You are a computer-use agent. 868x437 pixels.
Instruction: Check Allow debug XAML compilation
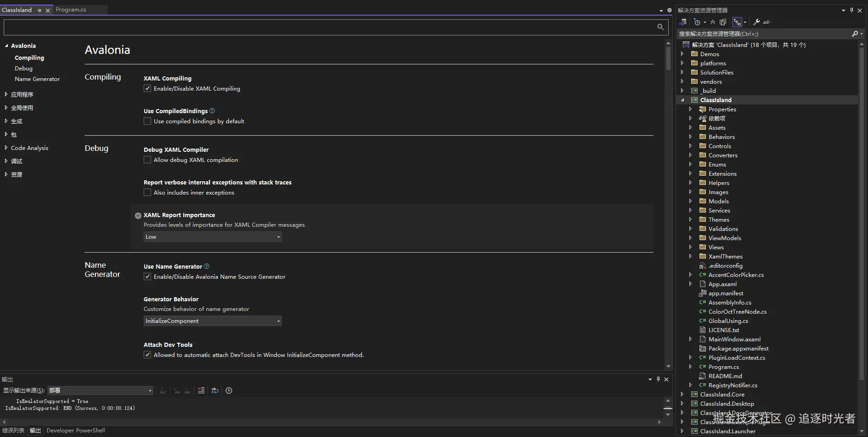(147, 160)
